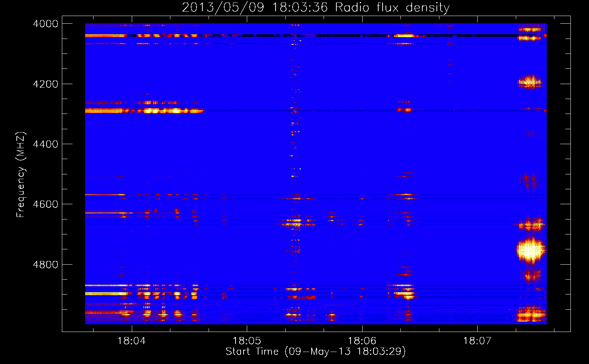The height and width of the screenshot is (364, 589).
Task: Click the 'Frequency (MHZ)' axis title
Action: click(x=21, y=175)
